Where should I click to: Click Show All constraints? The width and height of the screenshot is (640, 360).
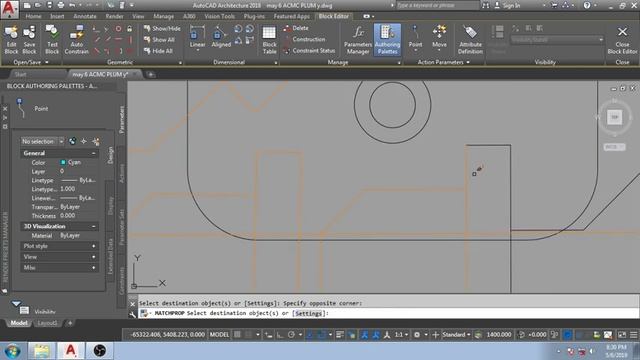[159, 40]
